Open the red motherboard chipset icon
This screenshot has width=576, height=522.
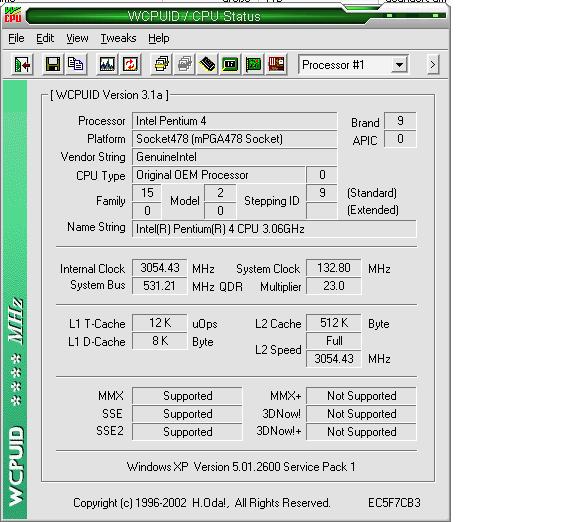pyautogui.click(x=276, y=65)
